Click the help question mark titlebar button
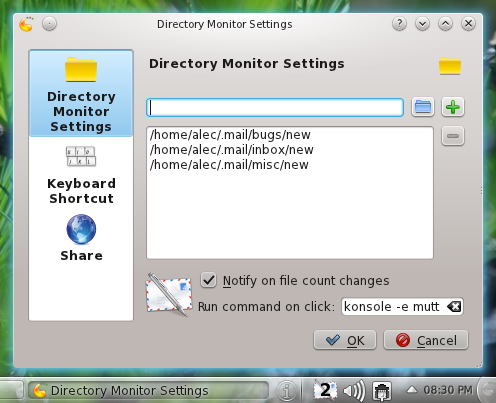The height and width of the screenshot is (403, 496). (x=399, y=24)
